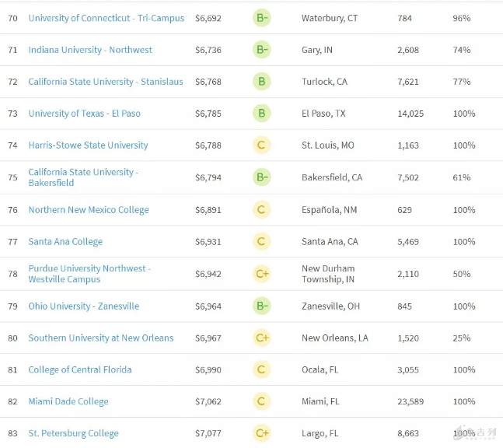Open the Miami Dade College link

(x=68, y=402)
